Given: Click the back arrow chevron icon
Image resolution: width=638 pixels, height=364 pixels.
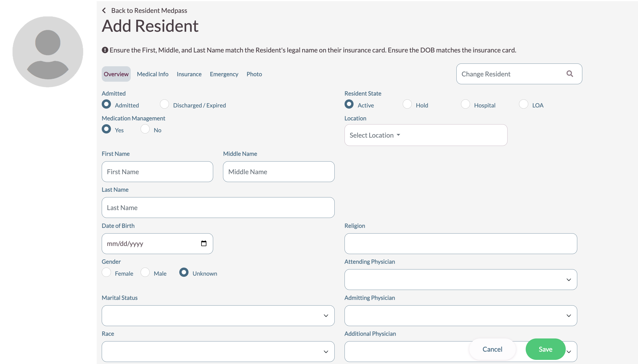Looking at the screenshot, I should click(x=104, y=11).
